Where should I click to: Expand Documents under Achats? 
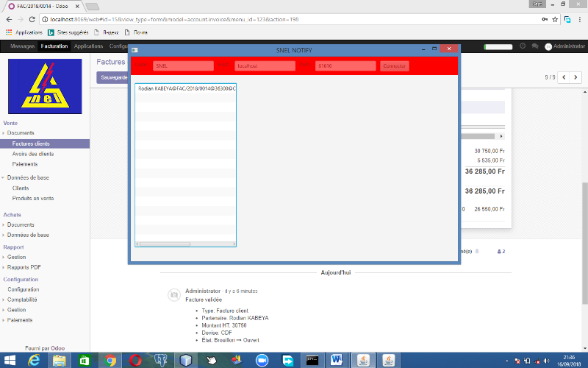[x=21, y=225]
